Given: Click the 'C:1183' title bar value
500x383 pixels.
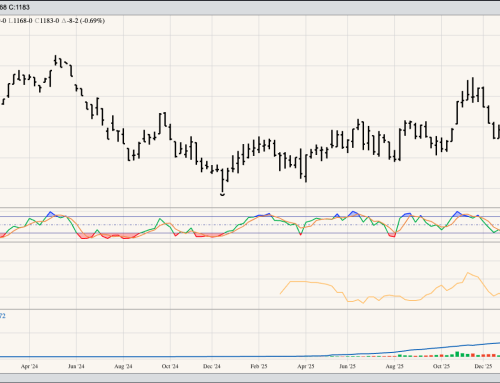Looking at the screenshot, I should coord(20,7).
